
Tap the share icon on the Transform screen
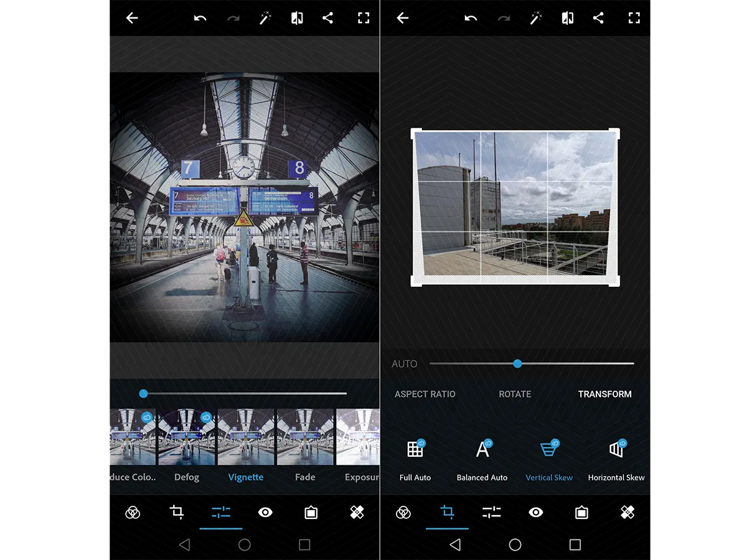point(598,18)
